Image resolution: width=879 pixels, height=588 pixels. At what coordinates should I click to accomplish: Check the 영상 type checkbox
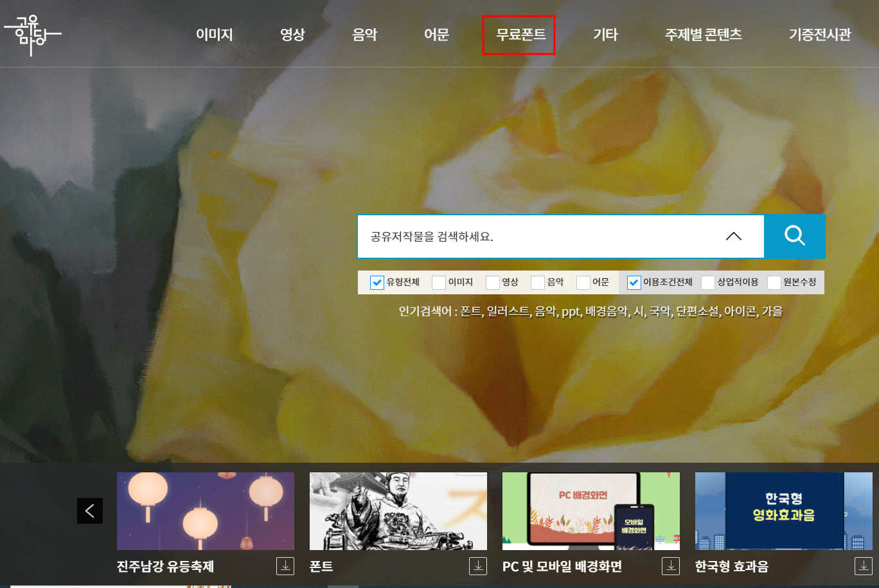(493, 283)
